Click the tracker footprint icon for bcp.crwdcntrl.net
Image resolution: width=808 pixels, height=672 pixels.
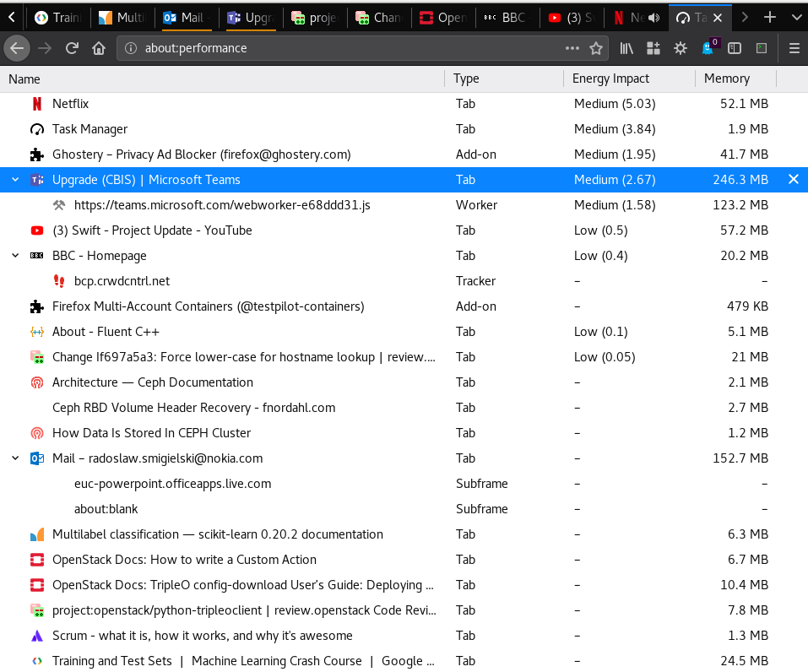point(59,281)
